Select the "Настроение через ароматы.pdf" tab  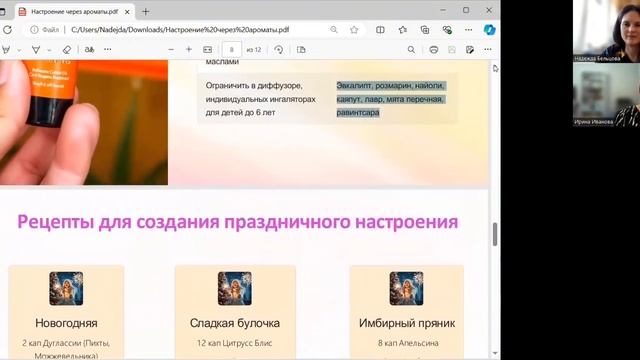(74, 12)
